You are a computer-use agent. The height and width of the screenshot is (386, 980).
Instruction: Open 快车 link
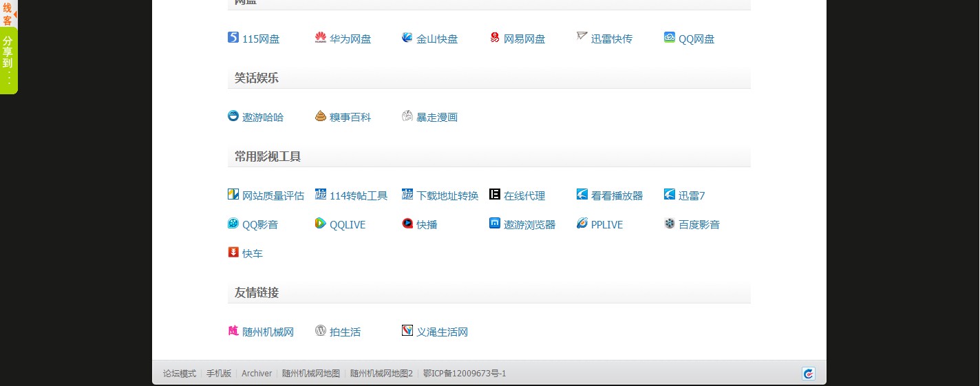(x=253, y=254)
